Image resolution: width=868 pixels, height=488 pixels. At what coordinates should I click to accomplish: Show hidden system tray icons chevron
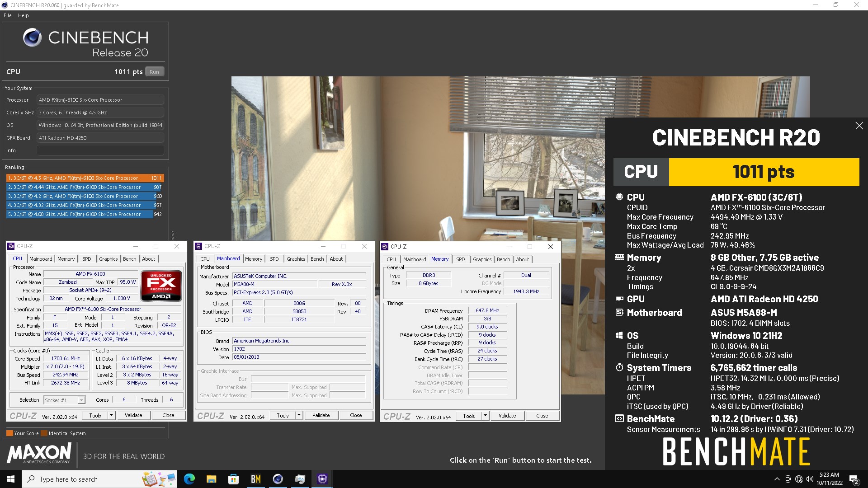click(x=777, y=479)
